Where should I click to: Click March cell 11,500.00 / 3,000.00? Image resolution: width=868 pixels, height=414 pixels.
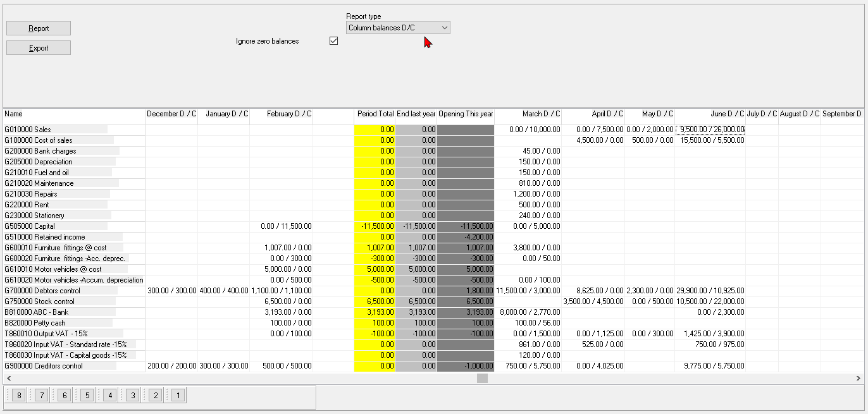(528, 291)
